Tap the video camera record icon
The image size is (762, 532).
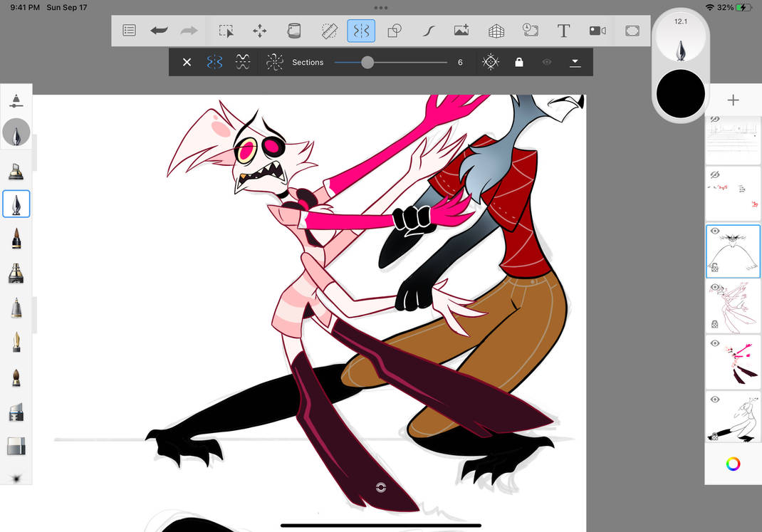pyautogui.click(x=597, y=31)
